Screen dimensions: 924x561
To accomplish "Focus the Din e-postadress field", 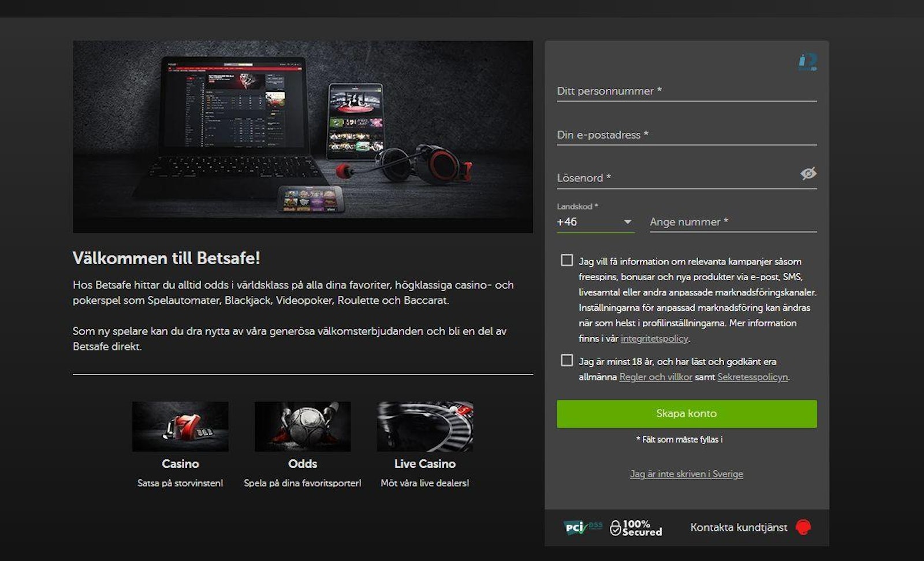I will (x=687, y=135).
